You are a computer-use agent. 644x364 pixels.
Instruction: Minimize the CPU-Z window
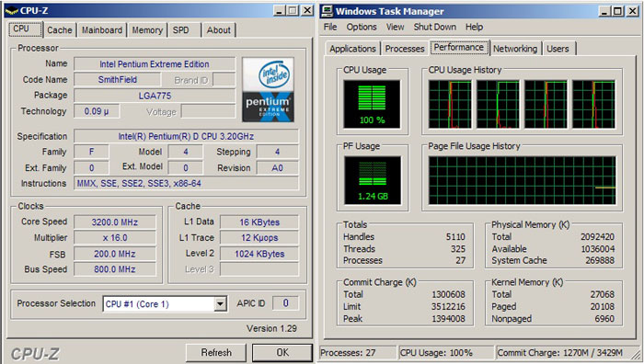click(280, 10)
